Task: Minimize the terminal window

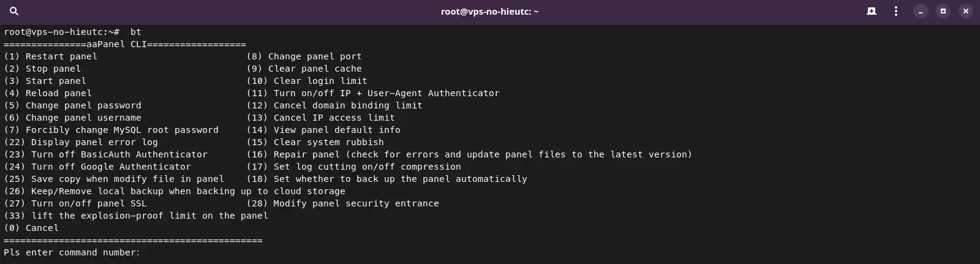Action: click(x=920, y=11)
